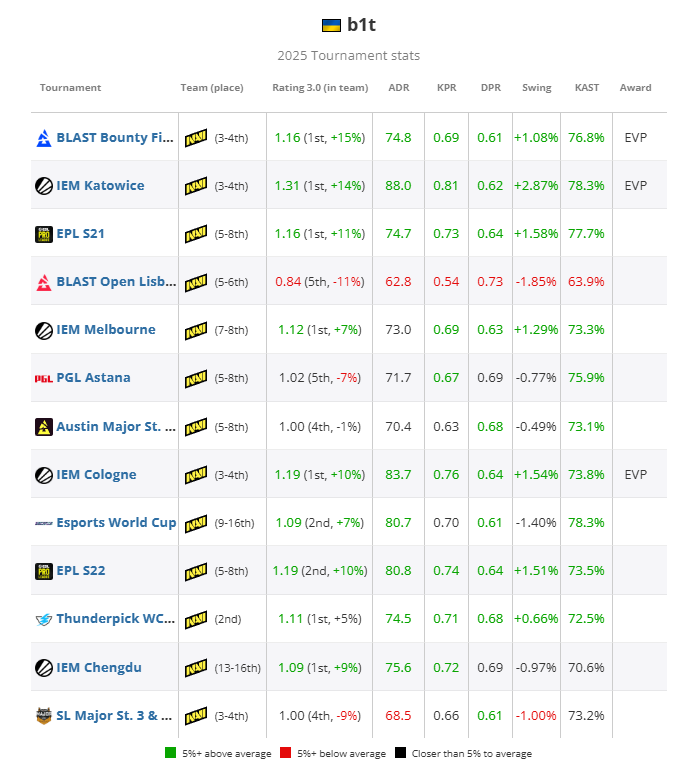Click the 'DPR' column header
695x781 pixels.
491,88
